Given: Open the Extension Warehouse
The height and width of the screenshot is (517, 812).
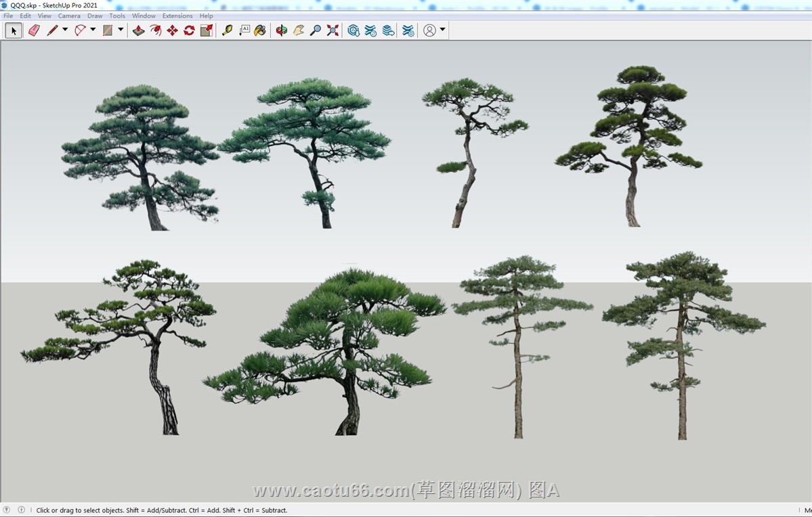Looking at the screenshot, I should [371, 30].
